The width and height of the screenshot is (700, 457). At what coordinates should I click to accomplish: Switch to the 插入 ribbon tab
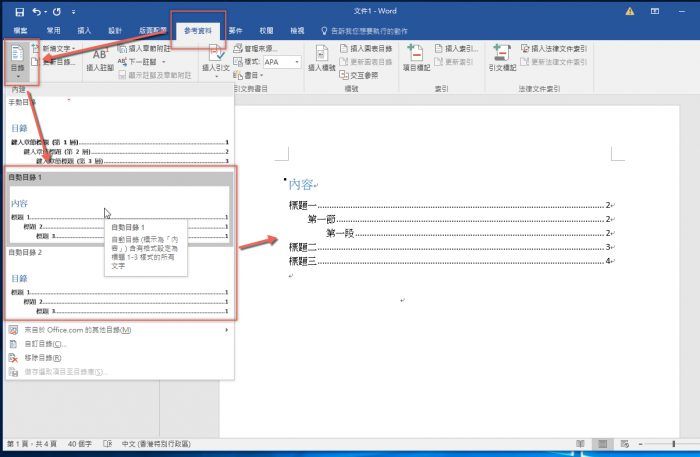point(83,31)
